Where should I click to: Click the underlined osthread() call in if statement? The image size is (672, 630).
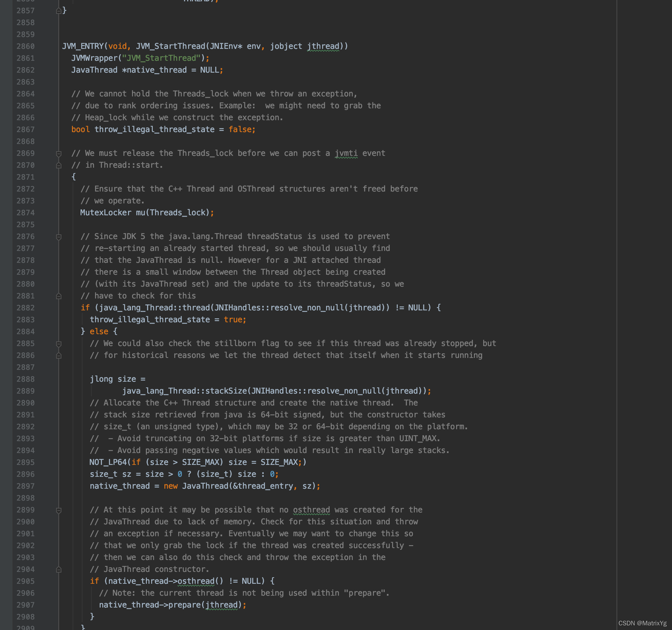[196, 581]
